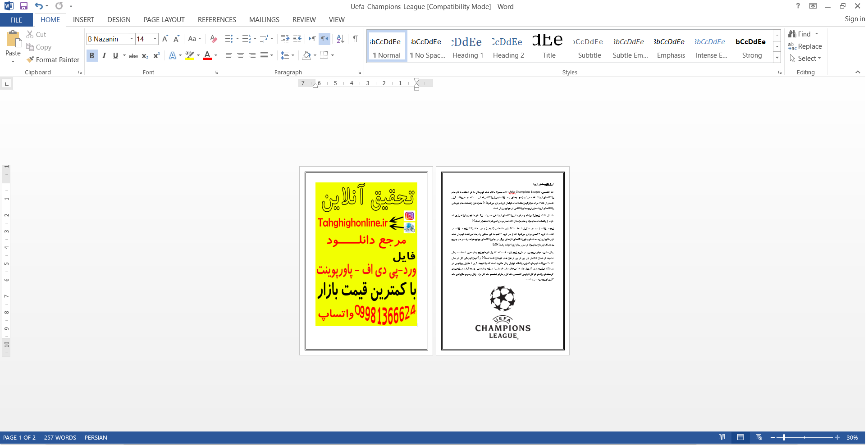Switch to the INSERT tab

click(83, 20)
